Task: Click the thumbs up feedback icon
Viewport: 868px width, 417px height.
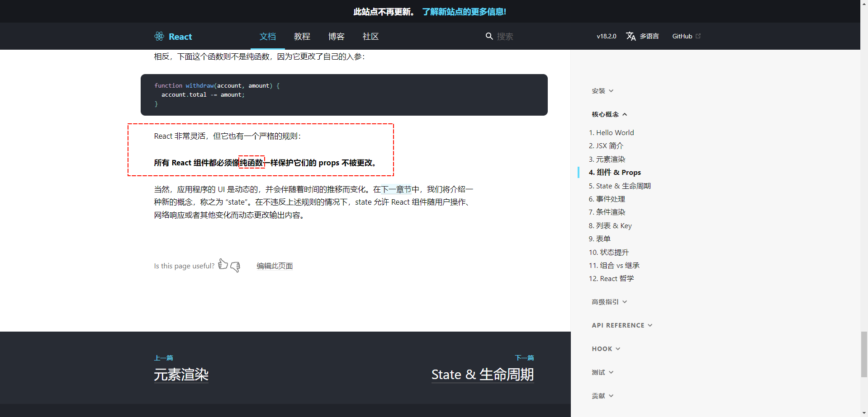Action: pyautogui.click(x=223, y=264)
